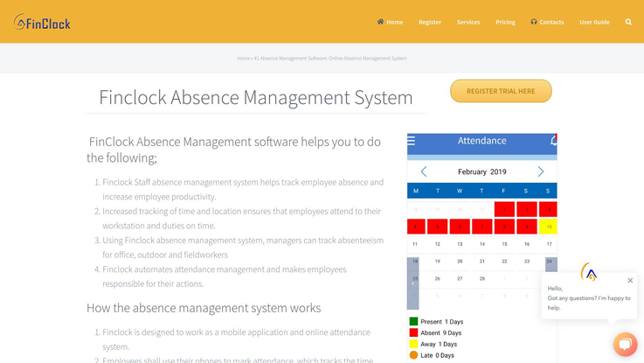Click the February 2019 month label

click(482, 171)
